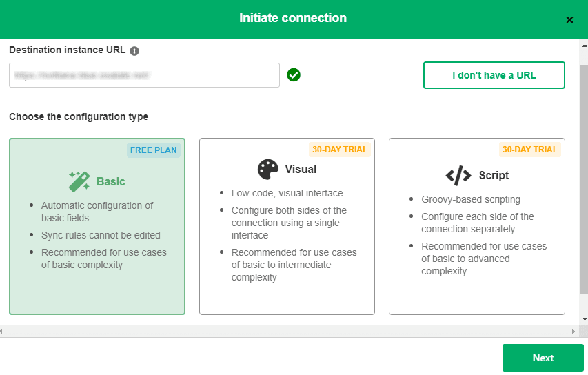Click the 'Script' card title text
The image size is (588, 375).
tap(494, 176)
